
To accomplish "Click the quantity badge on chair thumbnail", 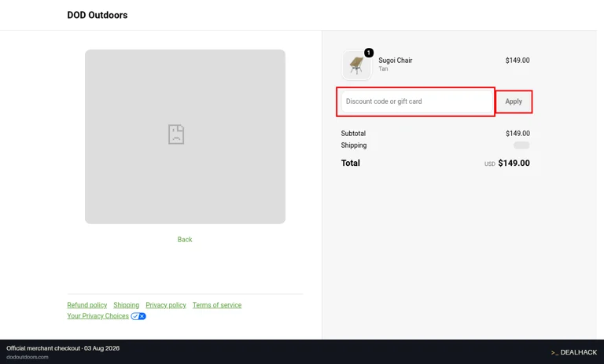I will pos(369,53).
